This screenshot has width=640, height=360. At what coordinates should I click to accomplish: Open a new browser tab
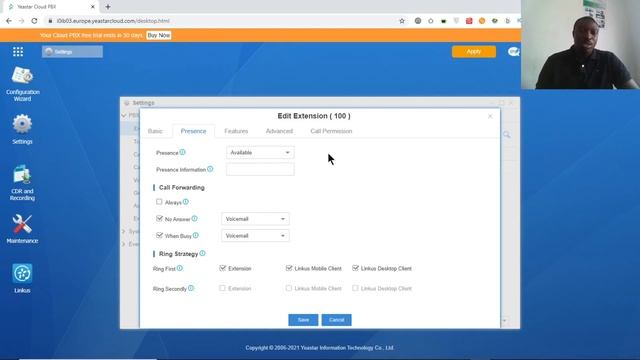(x=108, y=7)
